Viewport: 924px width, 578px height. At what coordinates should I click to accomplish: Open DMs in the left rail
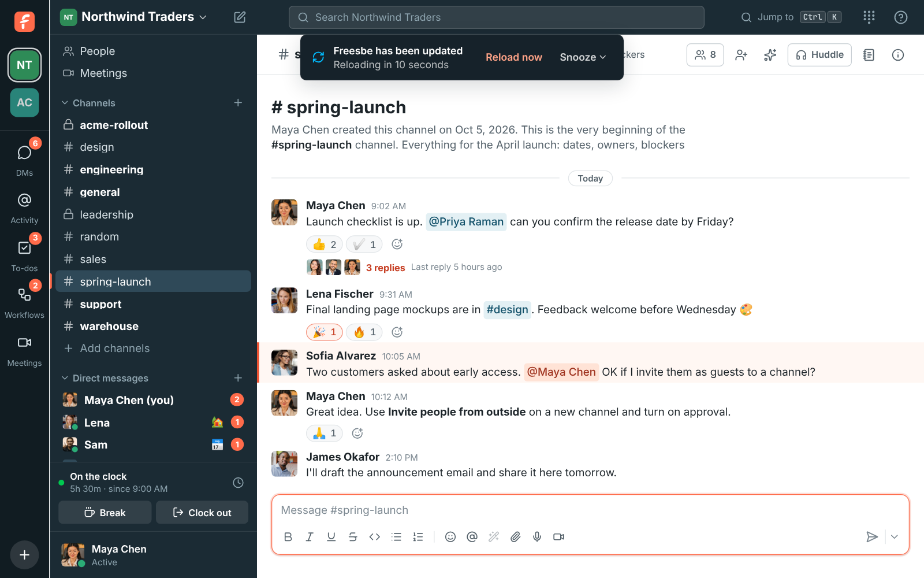[x=24, y=158]
